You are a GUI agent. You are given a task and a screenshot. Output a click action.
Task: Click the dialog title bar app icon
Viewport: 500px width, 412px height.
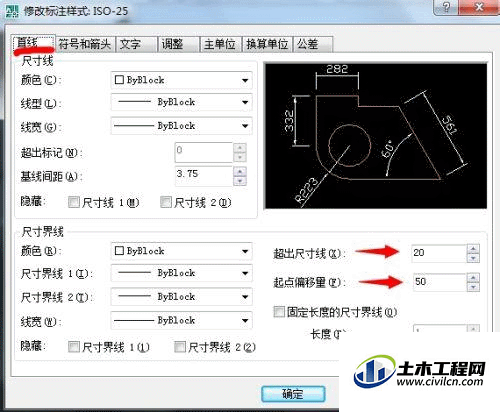[13, 11]
